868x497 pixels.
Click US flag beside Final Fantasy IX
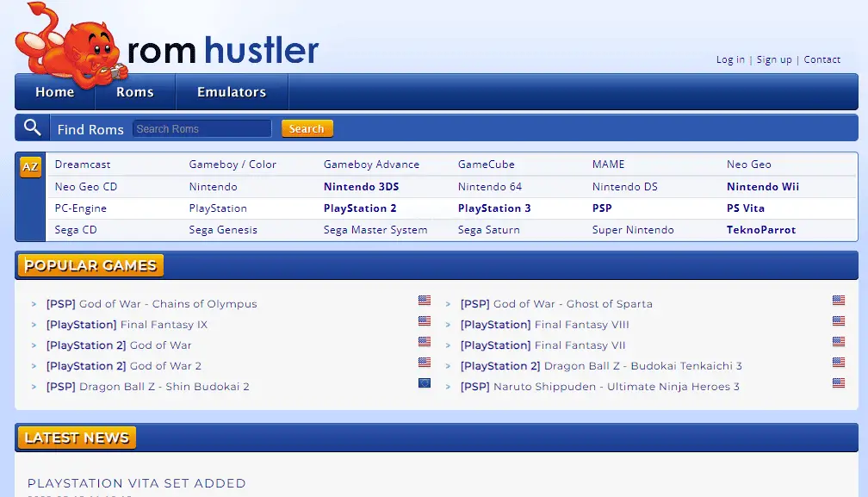coord(425,321)
